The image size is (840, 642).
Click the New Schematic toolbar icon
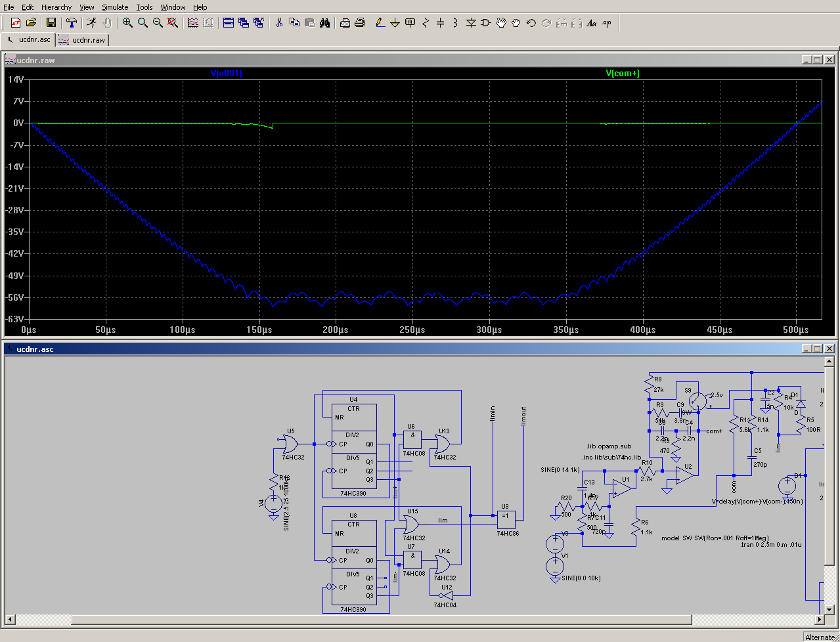click(16, 22)
